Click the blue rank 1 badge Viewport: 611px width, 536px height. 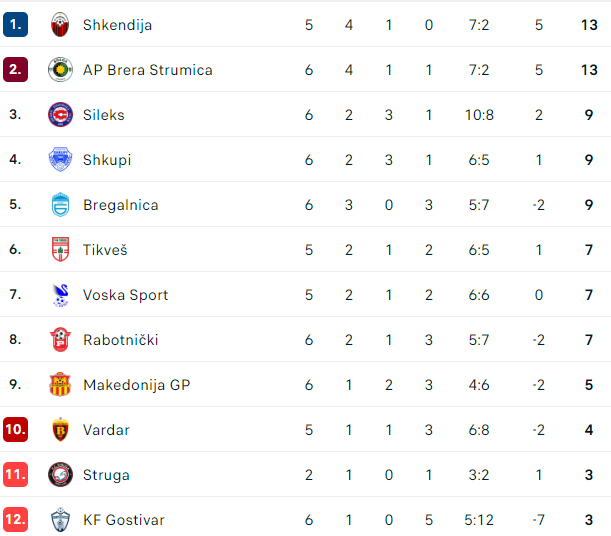pos(16,25)
